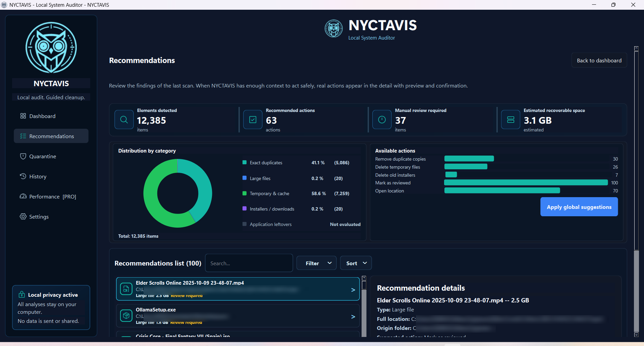Open the Filter dropdown
Viewport: 644px width, 346px height.
pyautogui.click(x=317, y=263)
